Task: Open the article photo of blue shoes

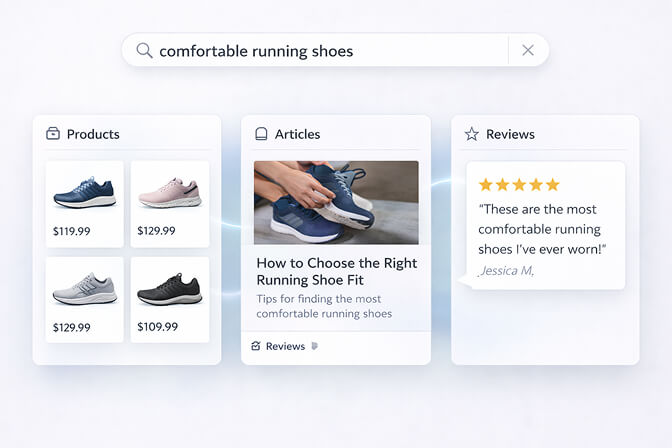Action: 336,202
